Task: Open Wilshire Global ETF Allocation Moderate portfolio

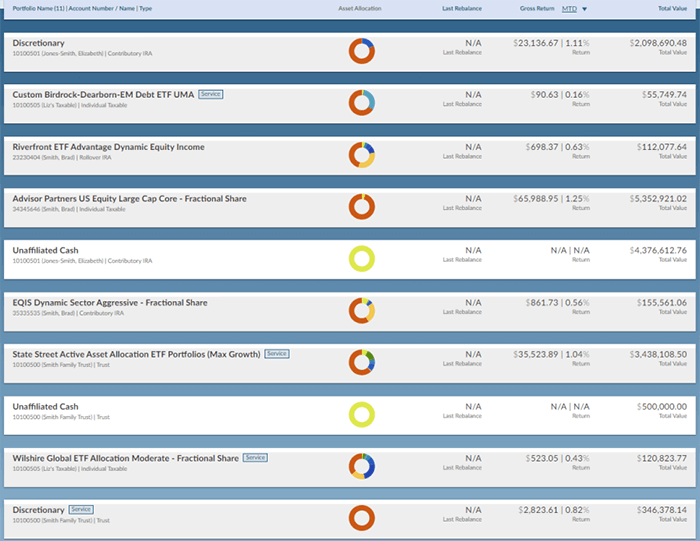Action: tap(125, 458)
